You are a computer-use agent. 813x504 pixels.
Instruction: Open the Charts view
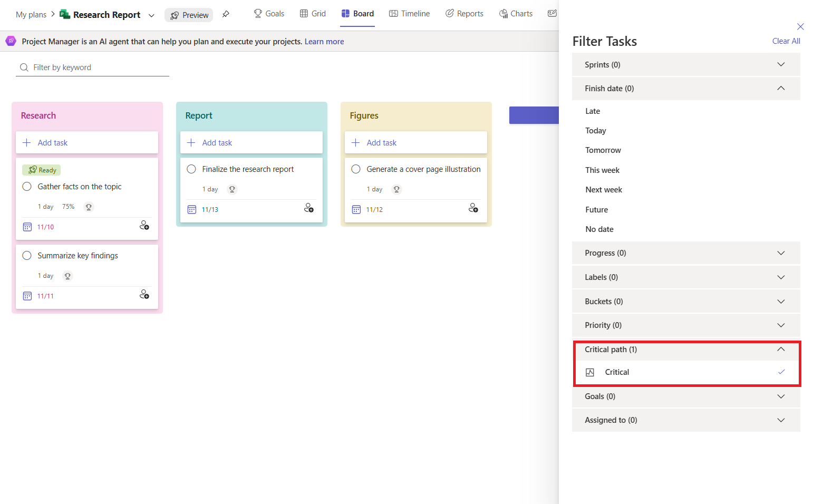click(x=516, y=13)
